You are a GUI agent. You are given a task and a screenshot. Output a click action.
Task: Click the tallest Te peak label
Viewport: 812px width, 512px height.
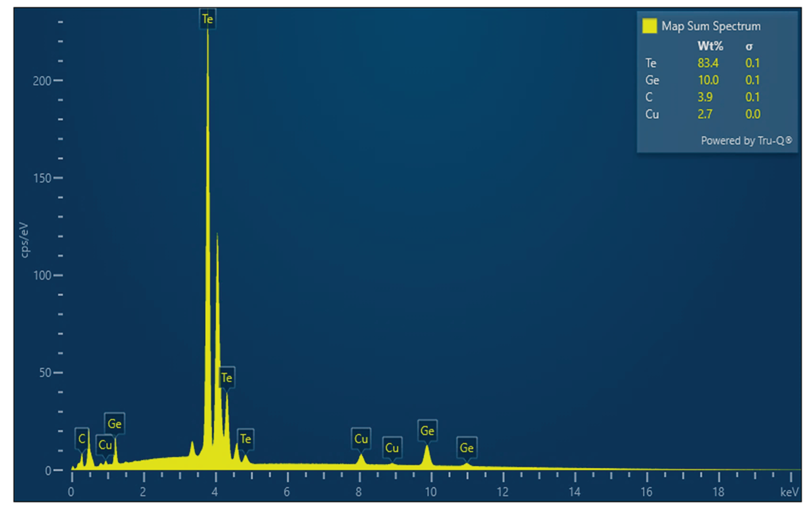pyautogui.click(x=207, y=19)
